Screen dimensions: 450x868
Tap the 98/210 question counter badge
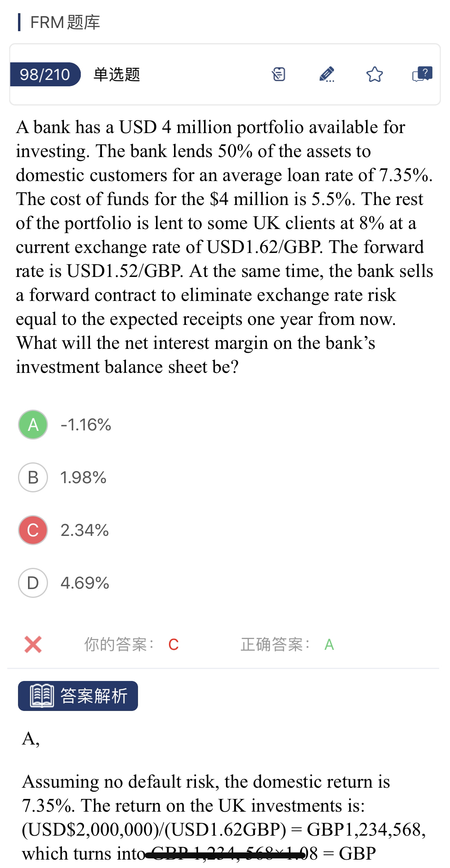tap(45, 74)
